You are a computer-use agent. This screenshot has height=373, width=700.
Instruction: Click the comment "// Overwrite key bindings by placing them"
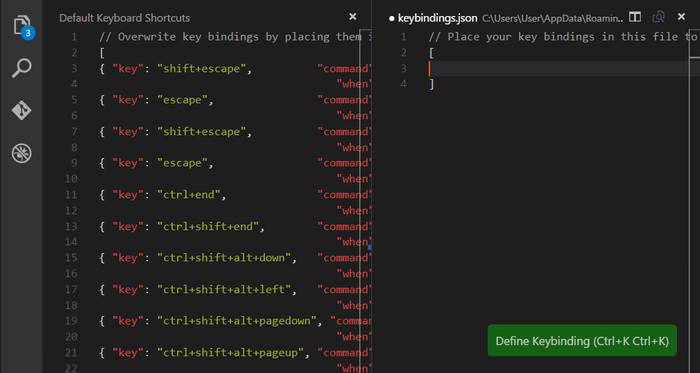point(230,37)
